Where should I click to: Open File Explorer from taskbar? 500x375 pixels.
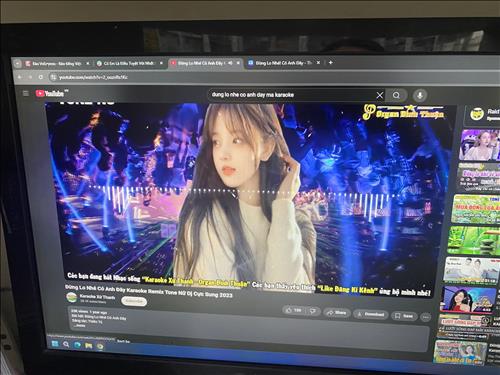pyautogui.click(x=88, y=346)
